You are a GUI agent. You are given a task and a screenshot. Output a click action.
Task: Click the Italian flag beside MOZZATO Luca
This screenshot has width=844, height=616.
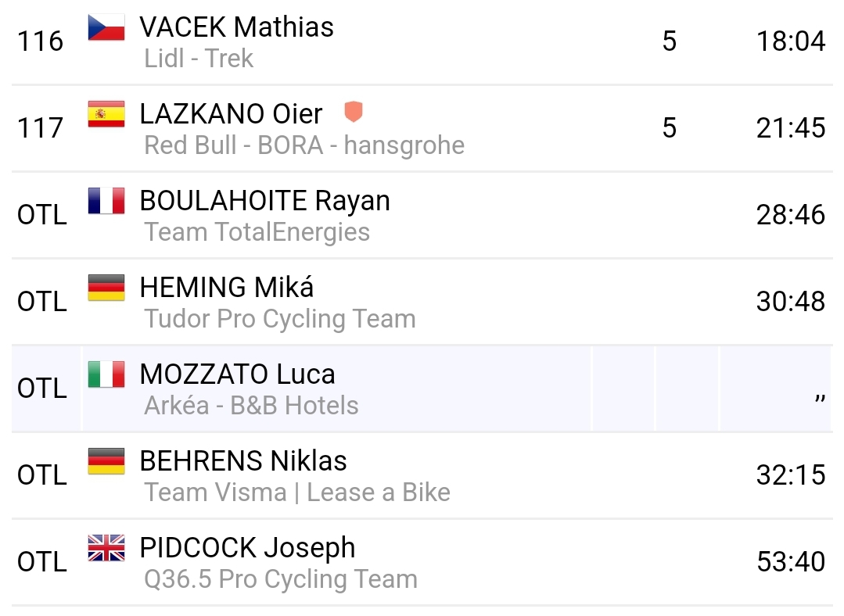[x=106, y=374]
